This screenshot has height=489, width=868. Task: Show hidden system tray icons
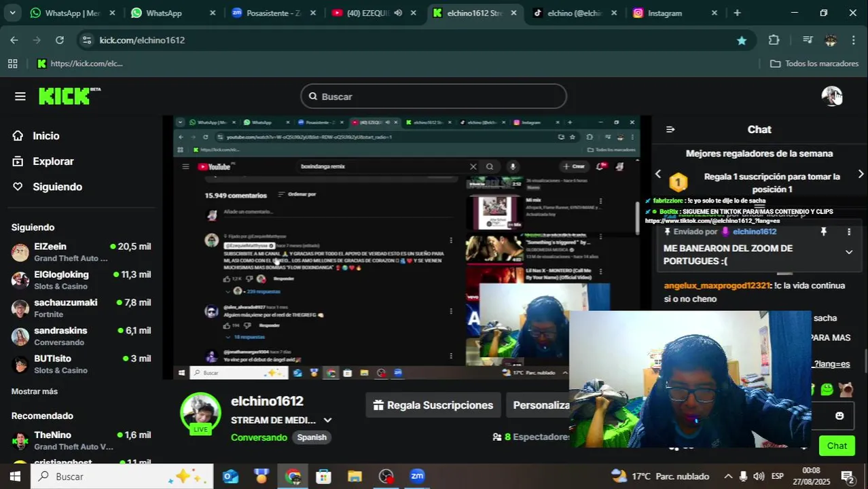coord(728,476)
